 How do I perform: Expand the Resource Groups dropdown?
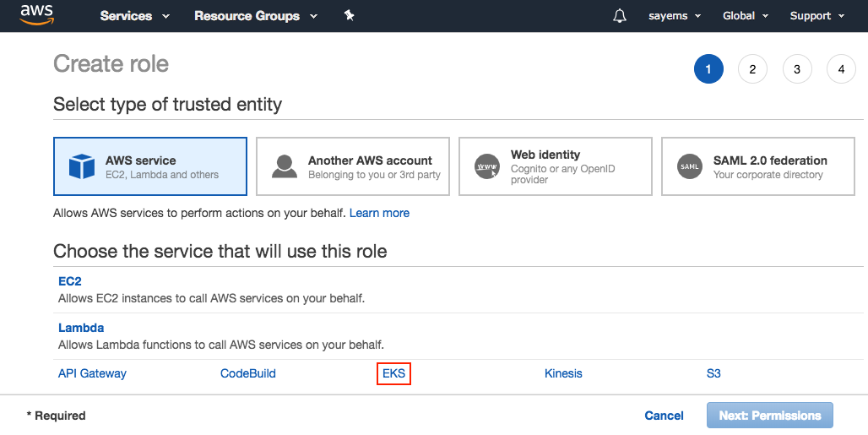pos(256,15)
